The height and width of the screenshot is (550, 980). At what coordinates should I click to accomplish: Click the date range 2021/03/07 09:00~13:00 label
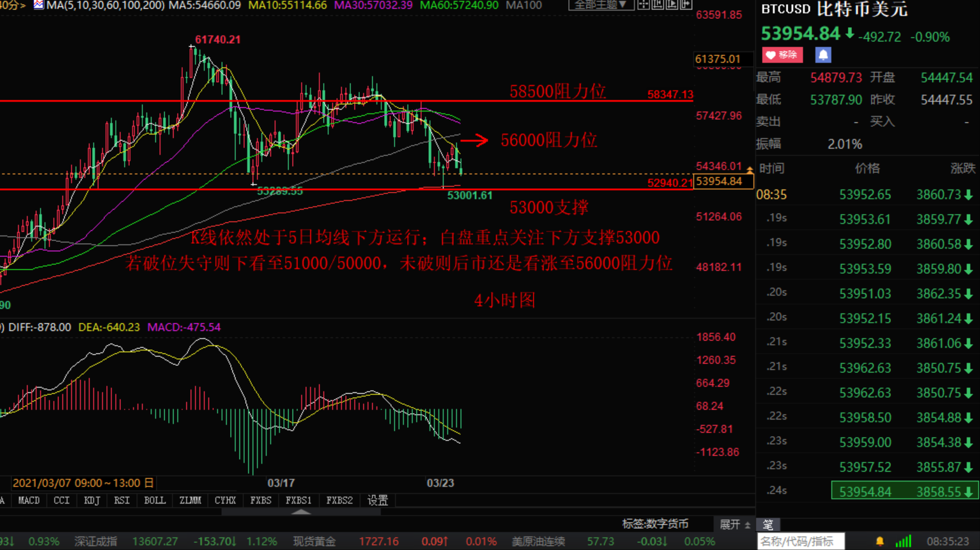pos(83,483)
